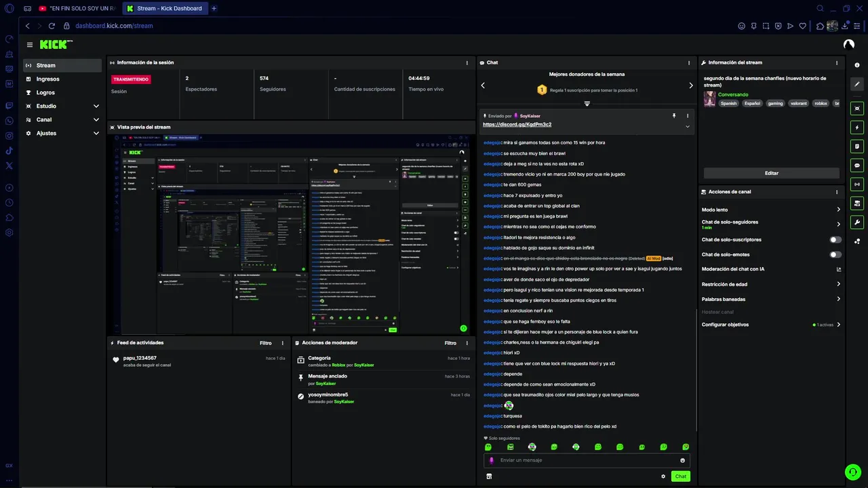
Task: Open options menu of Acciones de moderador
Action: click(467, 343)
